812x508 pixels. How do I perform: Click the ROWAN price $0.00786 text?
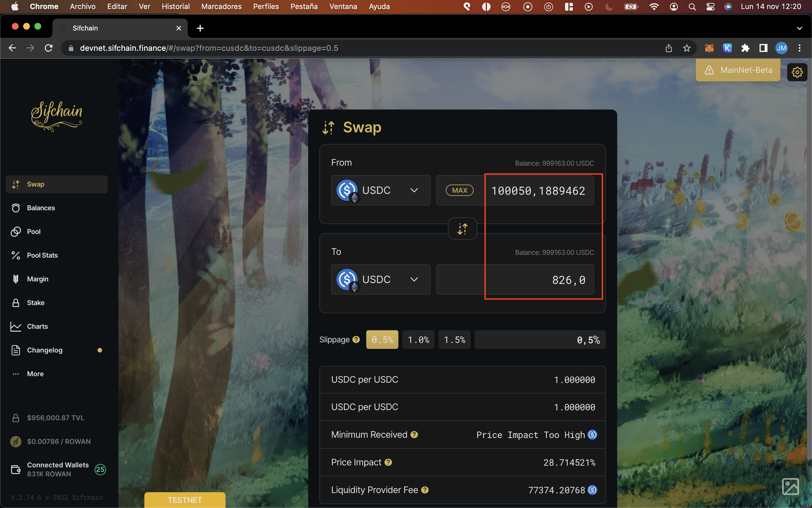[59, 441]
